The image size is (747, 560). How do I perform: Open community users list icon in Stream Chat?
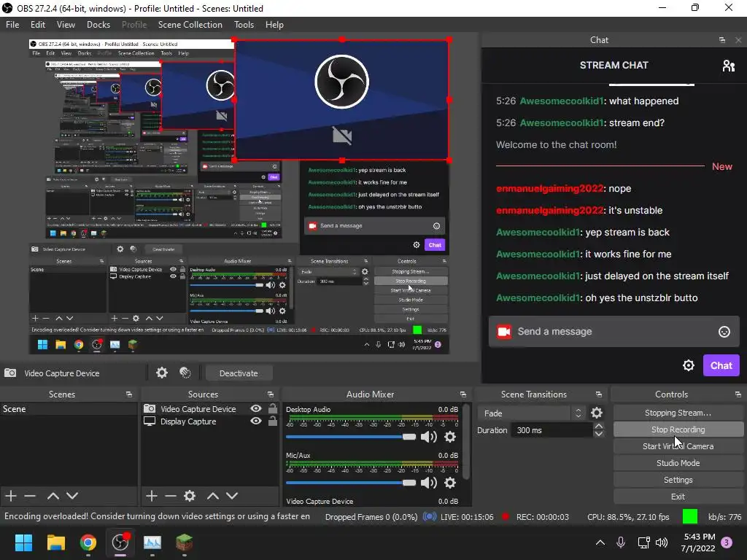point(729,65)
